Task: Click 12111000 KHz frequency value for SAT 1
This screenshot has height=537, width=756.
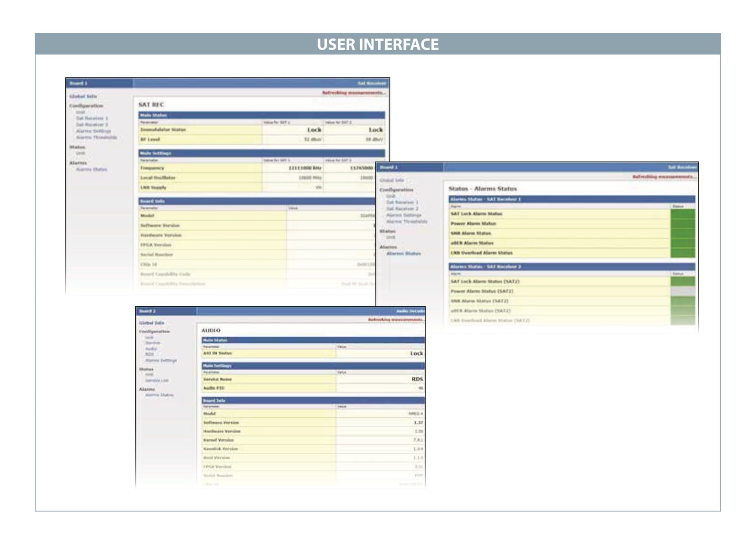Action: click(305, 168)
